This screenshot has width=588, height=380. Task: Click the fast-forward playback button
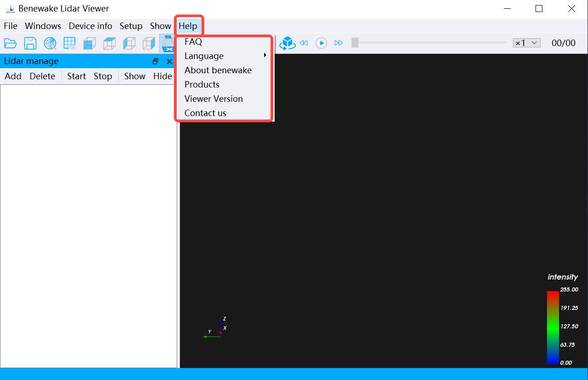tap(339, 43)
